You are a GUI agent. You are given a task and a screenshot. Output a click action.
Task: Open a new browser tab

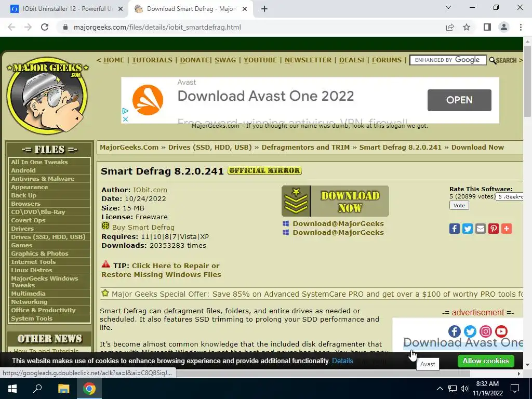(264, 9)
